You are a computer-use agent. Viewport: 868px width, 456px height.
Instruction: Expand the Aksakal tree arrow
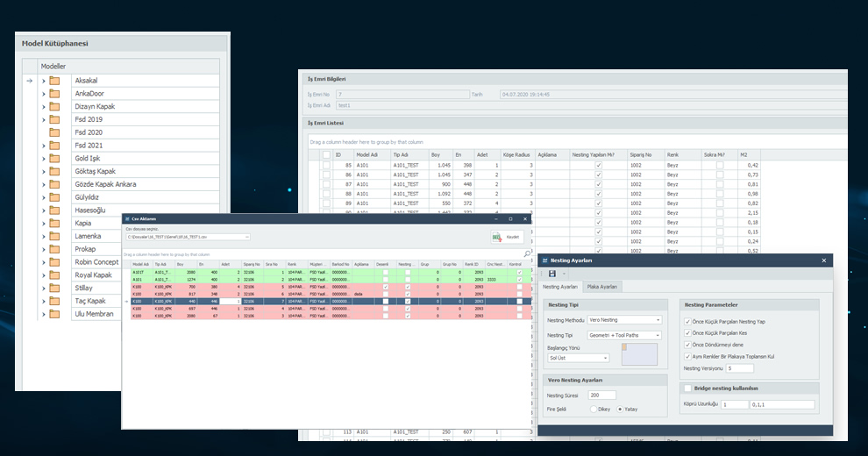click(x=44, y=81)
